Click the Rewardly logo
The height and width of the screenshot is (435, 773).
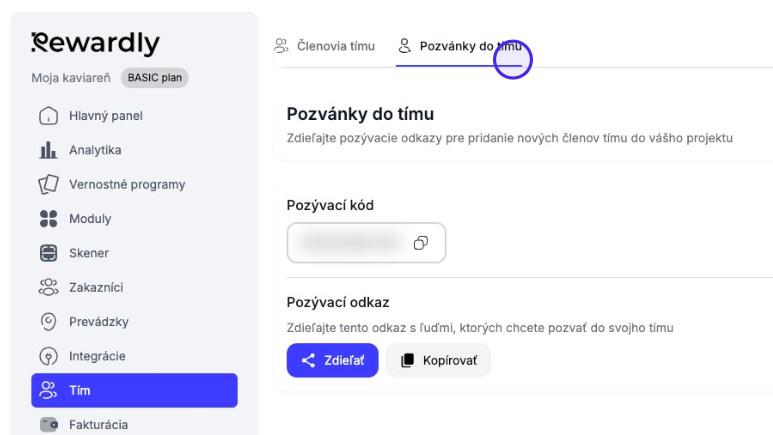[x=96, y=43]
